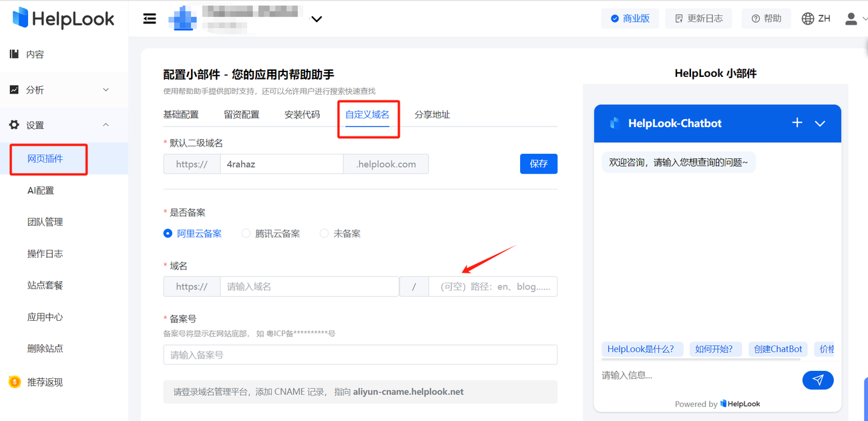Screen dimensions: 868x421
Task: Click the chatbot welcome message bubble
Action: pyautogui.click(x=679, y=162)
